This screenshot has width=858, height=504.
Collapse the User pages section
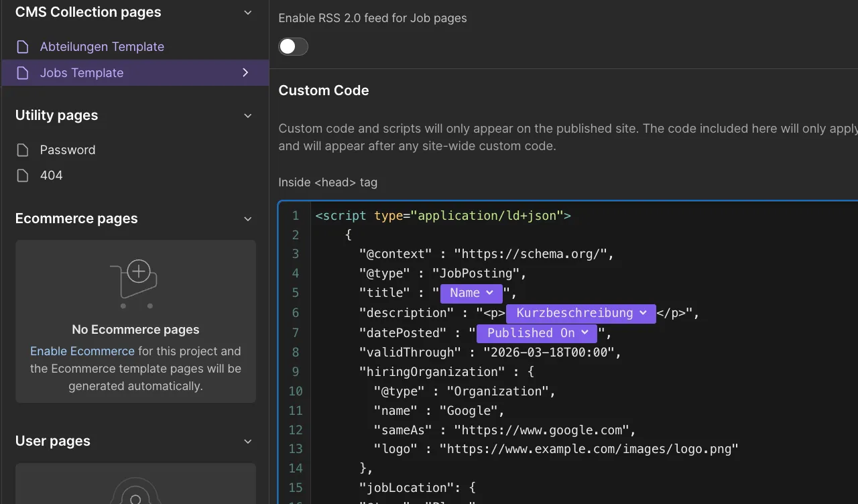click(248, 442)
